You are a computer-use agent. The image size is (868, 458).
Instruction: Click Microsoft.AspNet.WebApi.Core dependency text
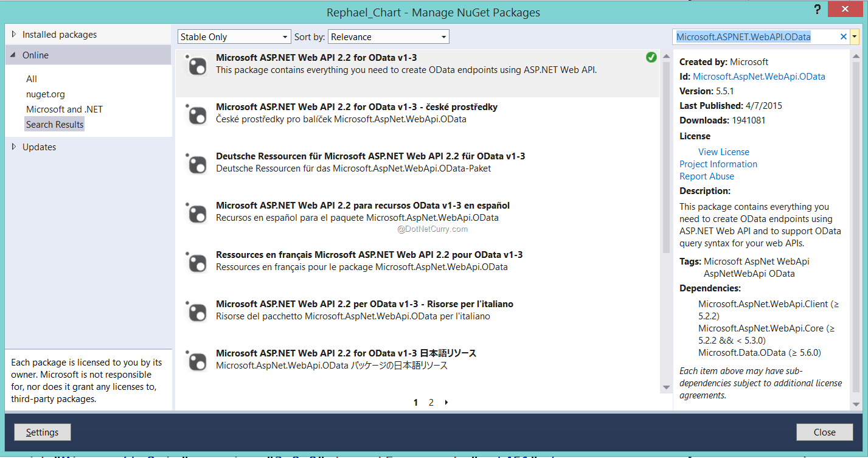[x=766, y=334]
